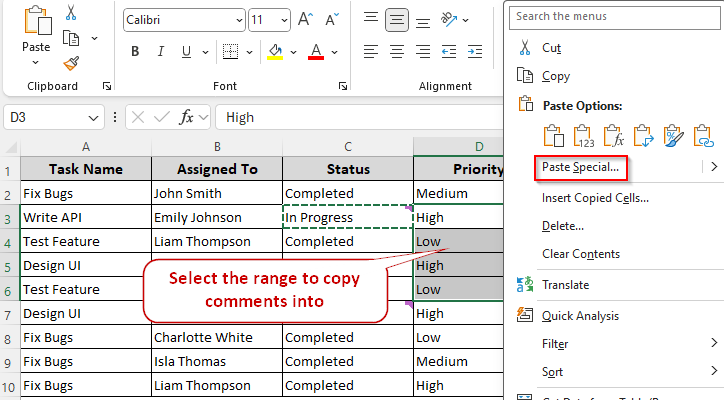Toggle Middle Align for cells
This screenshot has width=724, height=400.
397,19
